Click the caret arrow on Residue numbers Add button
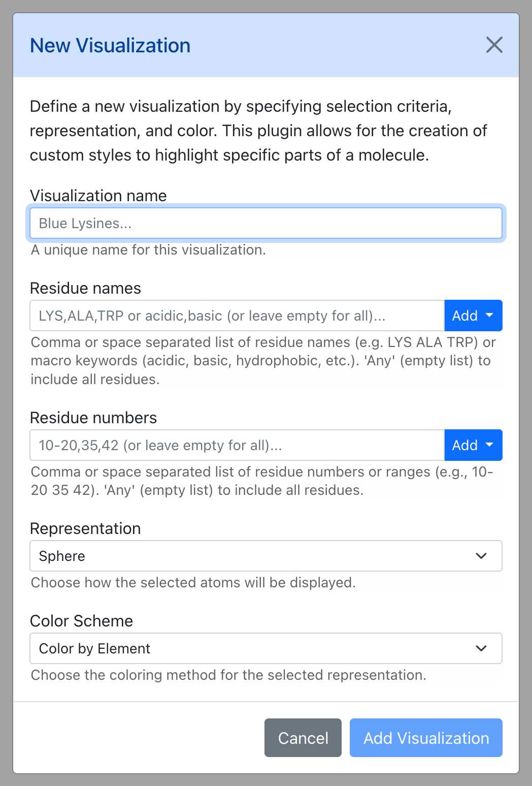The height and width of the screenshot is (786, 532). (x=489, y=445)
